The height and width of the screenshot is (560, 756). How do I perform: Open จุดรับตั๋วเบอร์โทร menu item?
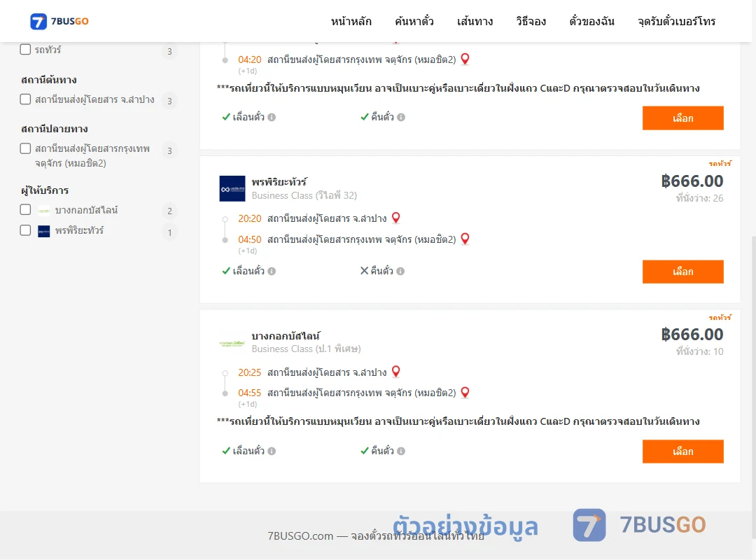[676, 21]
